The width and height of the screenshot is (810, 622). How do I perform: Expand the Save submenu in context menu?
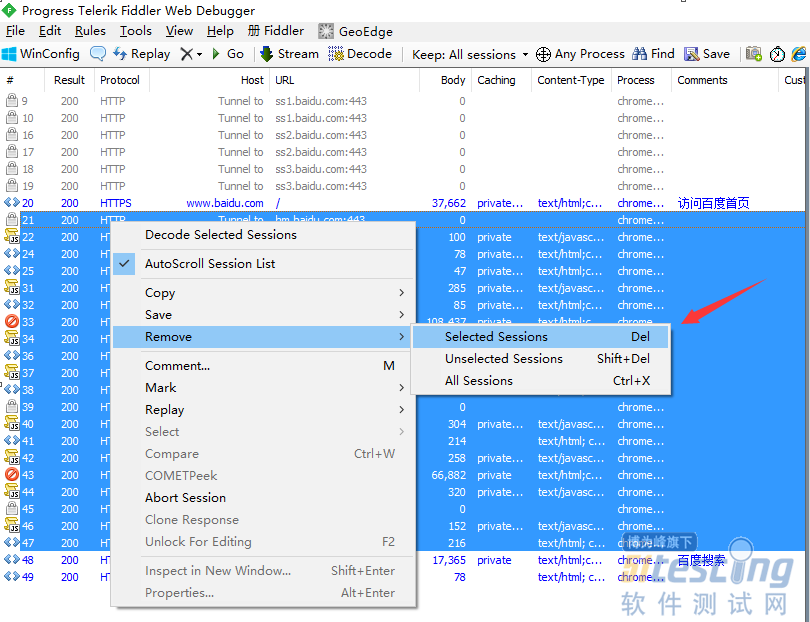click(263, 315)
